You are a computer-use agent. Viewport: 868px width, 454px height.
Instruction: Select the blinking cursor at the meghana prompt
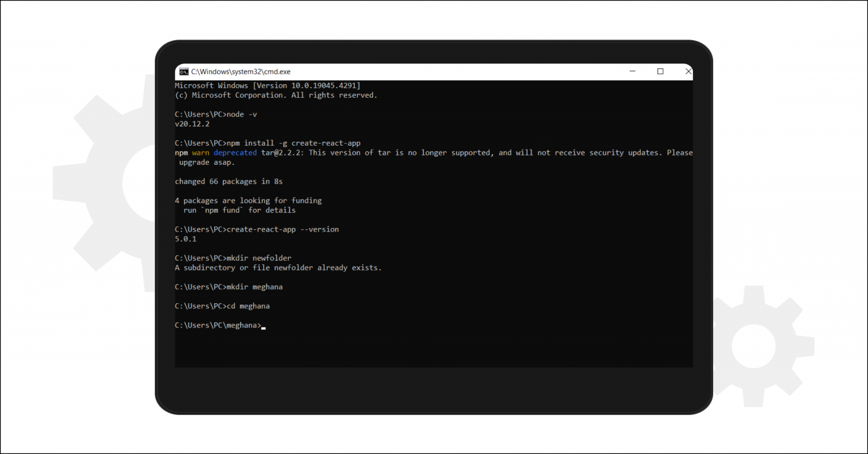pyautogui.click(x=263, y=326)
